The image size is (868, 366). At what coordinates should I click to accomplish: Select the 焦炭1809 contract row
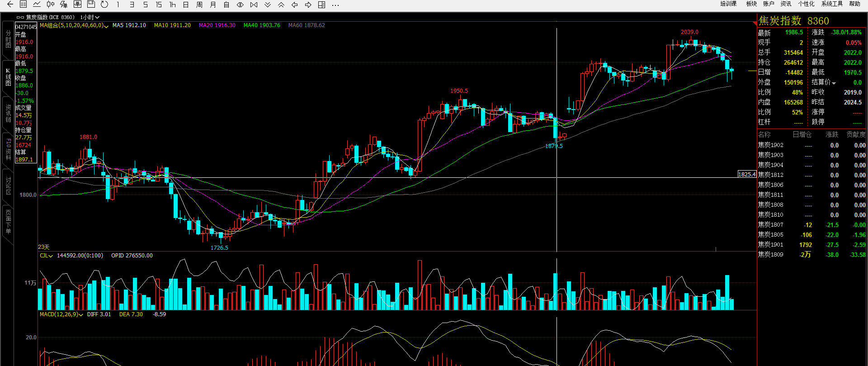point(770,255)
